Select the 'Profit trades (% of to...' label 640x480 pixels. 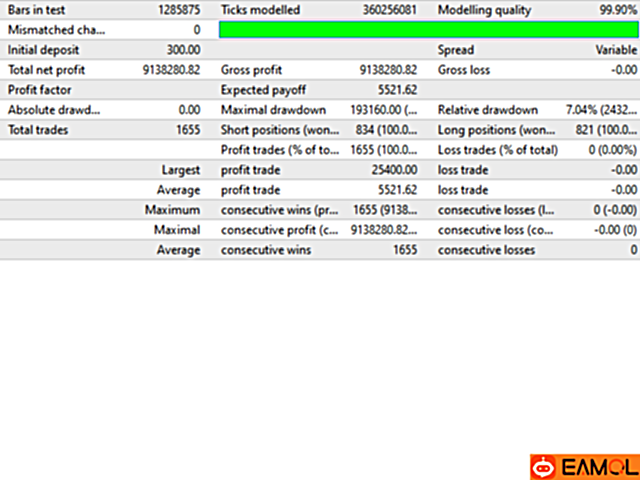(280, 150)
